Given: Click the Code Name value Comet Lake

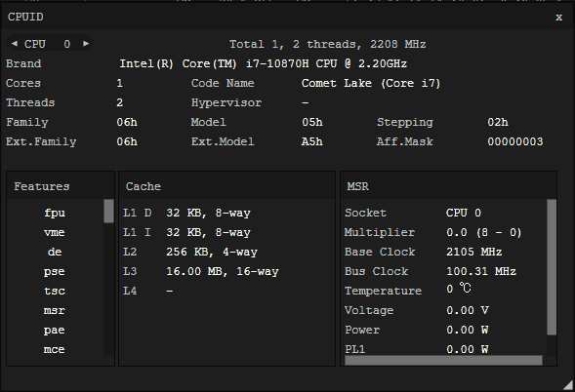Looking at the screenshot, I should pos(371,84).
